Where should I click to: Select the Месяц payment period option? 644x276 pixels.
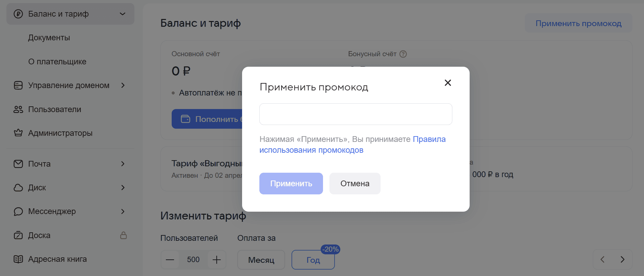[x=261, y=260]
